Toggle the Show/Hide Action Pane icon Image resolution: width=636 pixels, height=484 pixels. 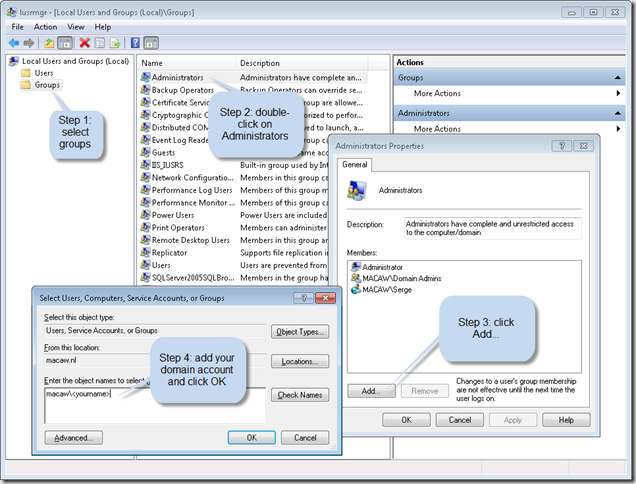151,43
